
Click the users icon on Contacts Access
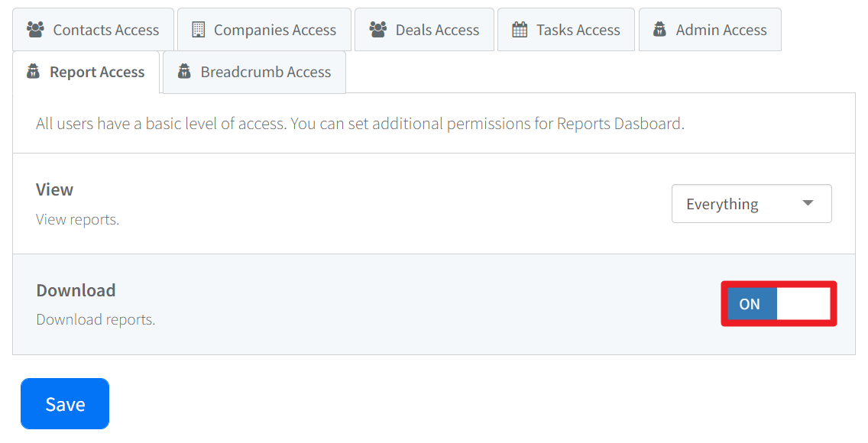(35, 30)
